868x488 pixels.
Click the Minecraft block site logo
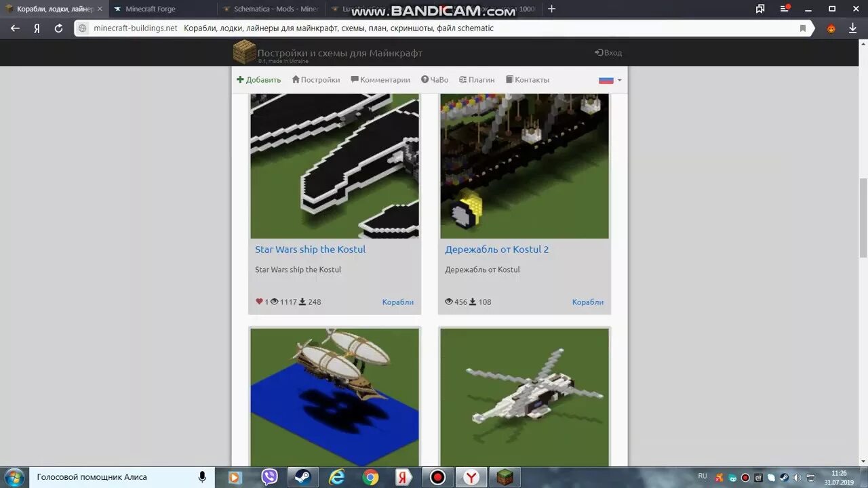coord(244,52)
